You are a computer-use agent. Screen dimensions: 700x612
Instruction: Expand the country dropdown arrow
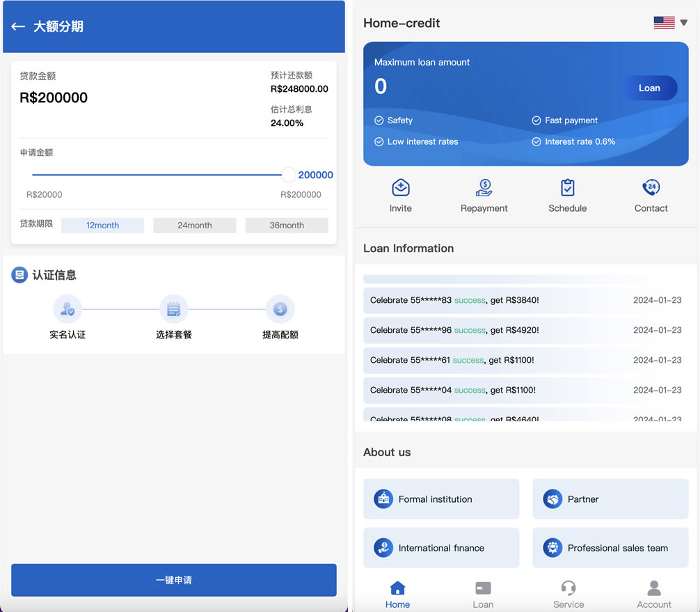click(x=683, y=22)
